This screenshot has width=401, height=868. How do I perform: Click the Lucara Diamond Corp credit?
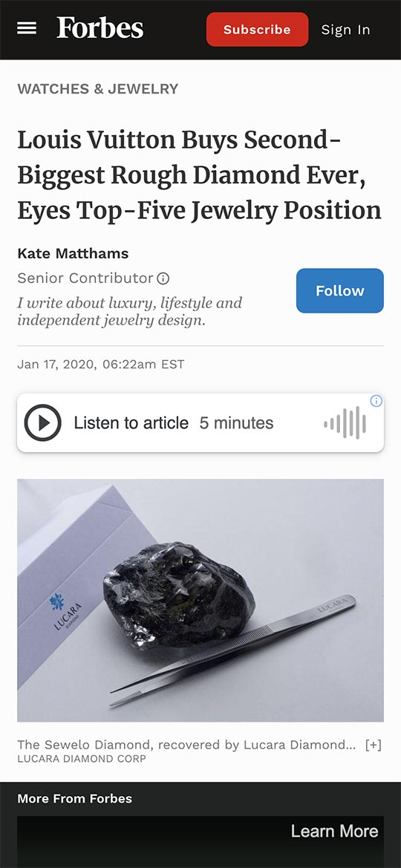click(82, 759)
